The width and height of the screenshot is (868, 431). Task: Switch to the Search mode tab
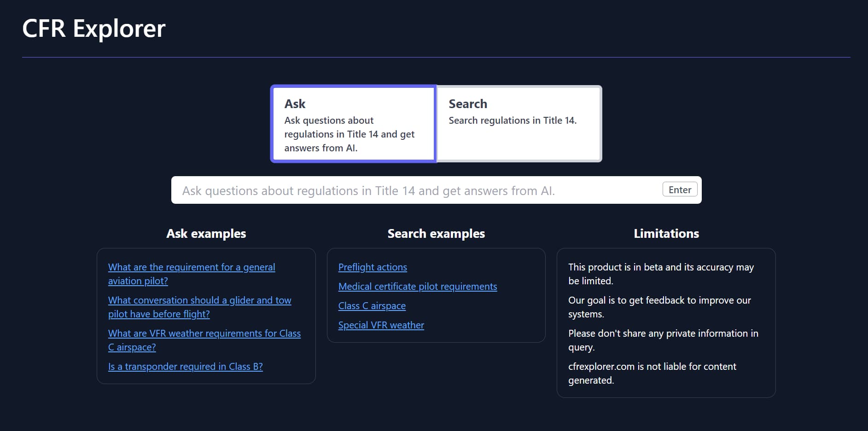(518, 124)
